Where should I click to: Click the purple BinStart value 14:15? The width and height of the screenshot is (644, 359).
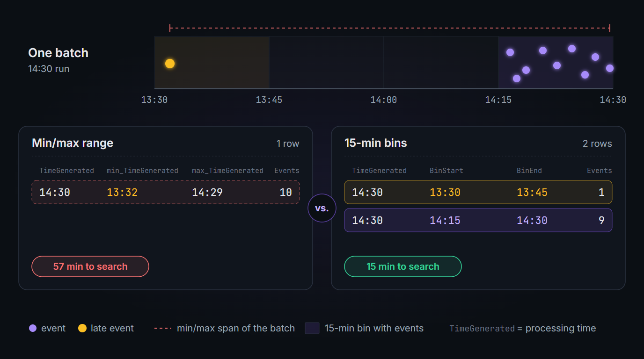coord(445,220)
